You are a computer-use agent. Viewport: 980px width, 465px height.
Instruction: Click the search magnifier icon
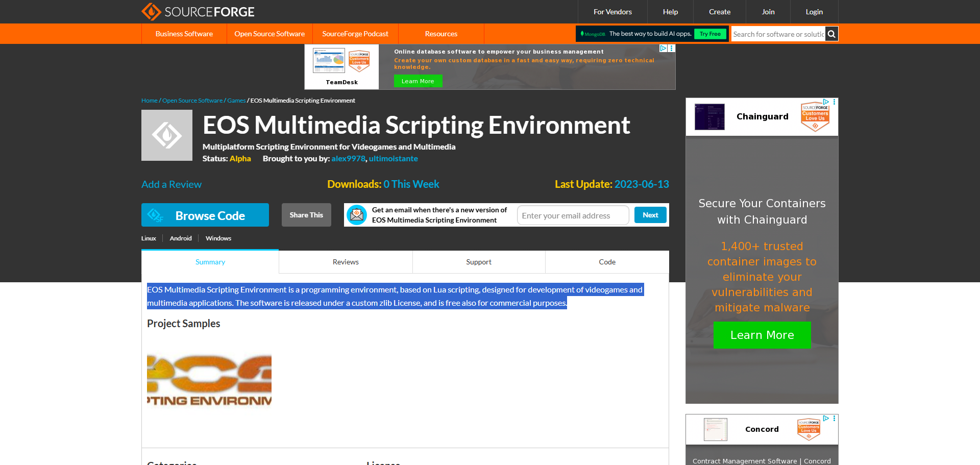click(x=831, y=34)
